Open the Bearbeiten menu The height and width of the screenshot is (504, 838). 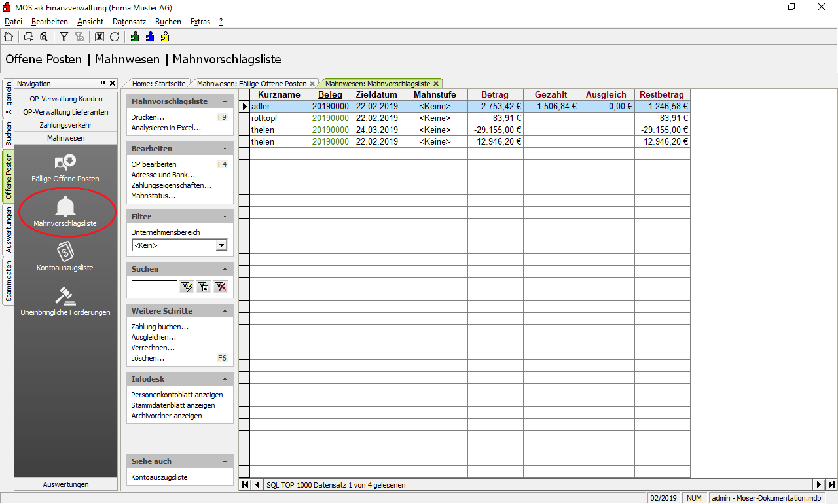50,22
